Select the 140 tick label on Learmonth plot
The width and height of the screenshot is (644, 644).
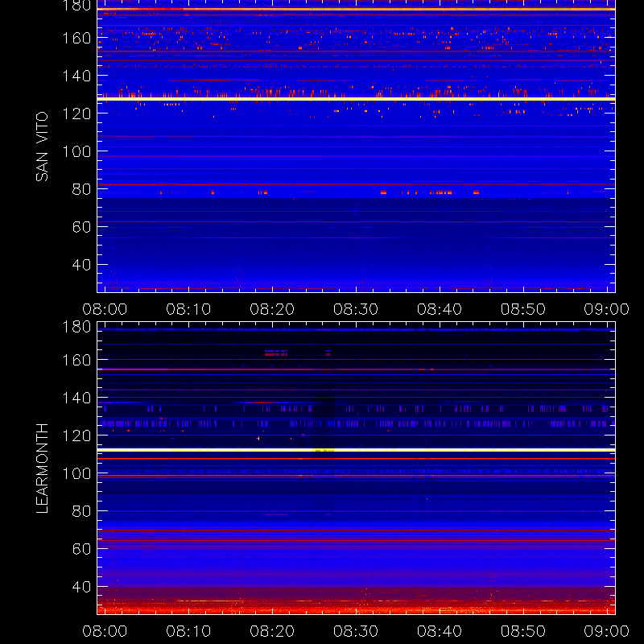(76, 398)
